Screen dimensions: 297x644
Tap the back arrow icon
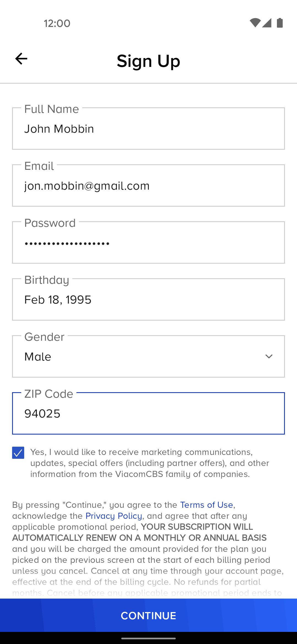pyautogui.click(x=21, y=59)
